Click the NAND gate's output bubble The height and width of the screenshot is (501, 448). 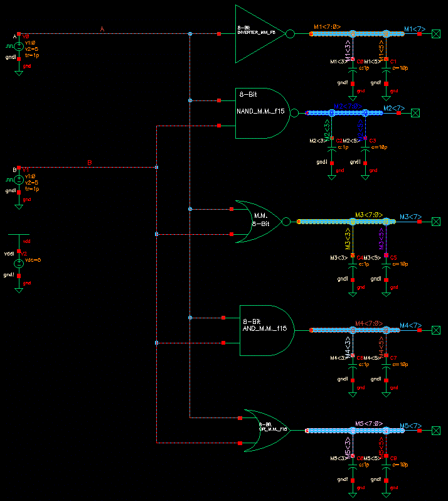click(x=294, y=113)
